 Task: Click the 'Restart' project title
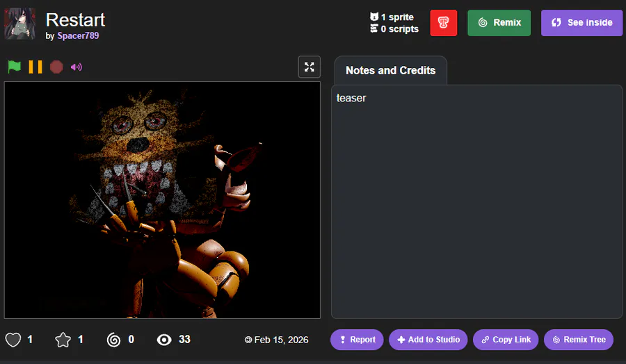75,20
